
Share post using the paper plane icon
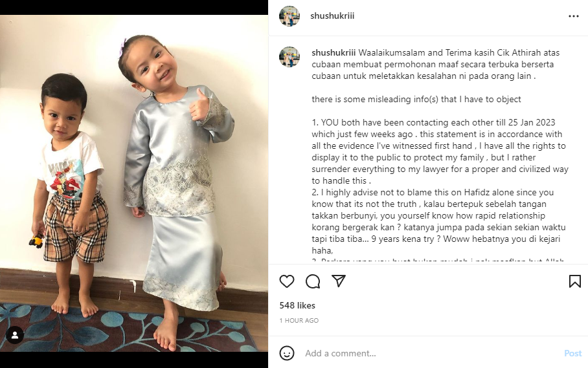(x=338, y=281)
